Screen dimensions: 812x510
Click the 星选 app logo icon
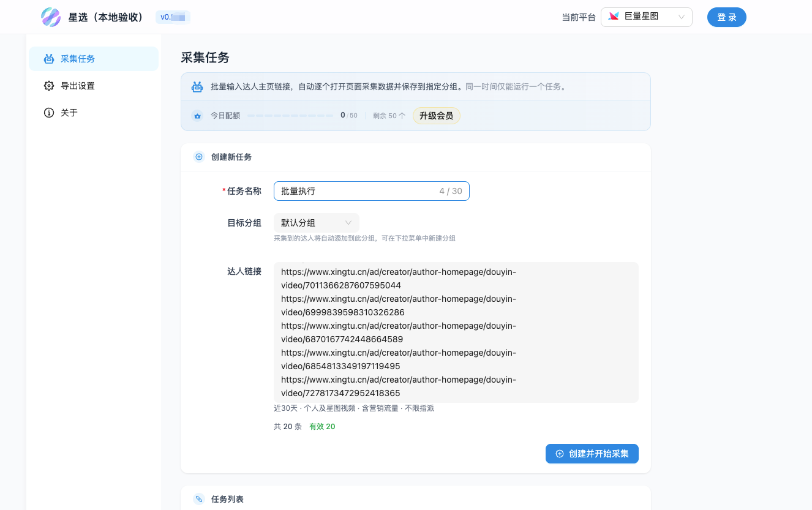point(51,17)
